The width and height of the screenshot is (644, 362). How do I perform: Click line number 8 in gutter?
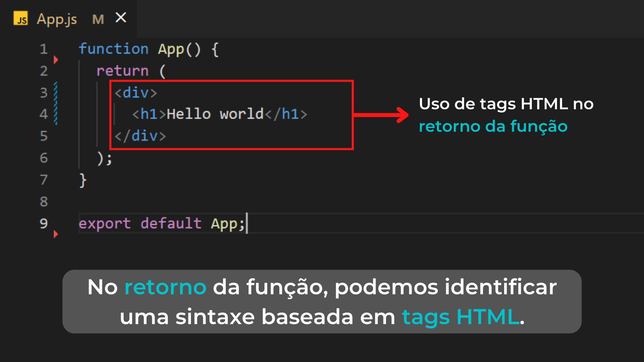[x=44, y=202]
